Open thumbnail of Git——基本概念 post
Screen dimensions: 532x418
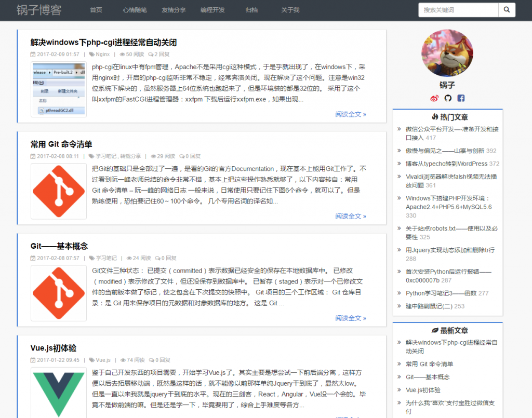click(x=59, y=293)
